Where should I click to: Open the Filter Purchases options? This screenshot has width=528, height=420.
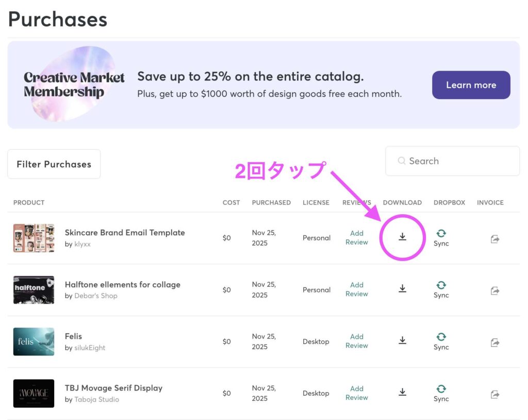[54, 164]
